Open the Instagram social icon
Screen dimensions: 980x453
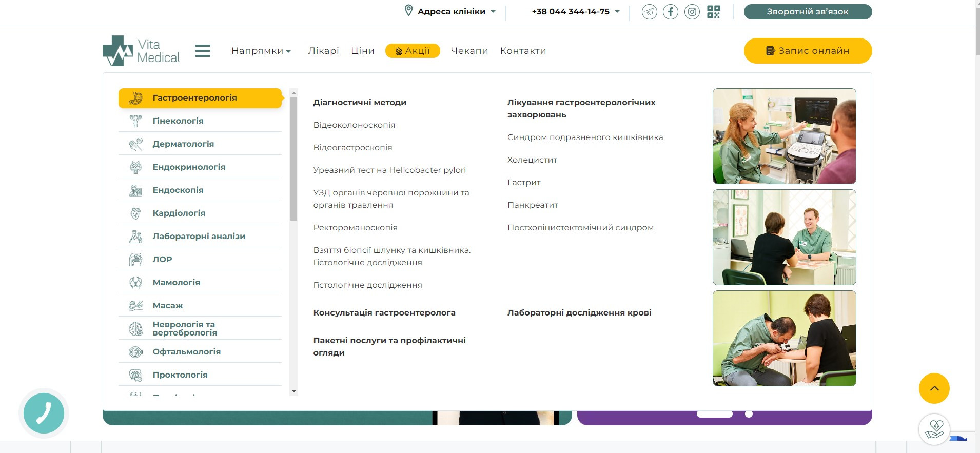(x=692, y=12)
